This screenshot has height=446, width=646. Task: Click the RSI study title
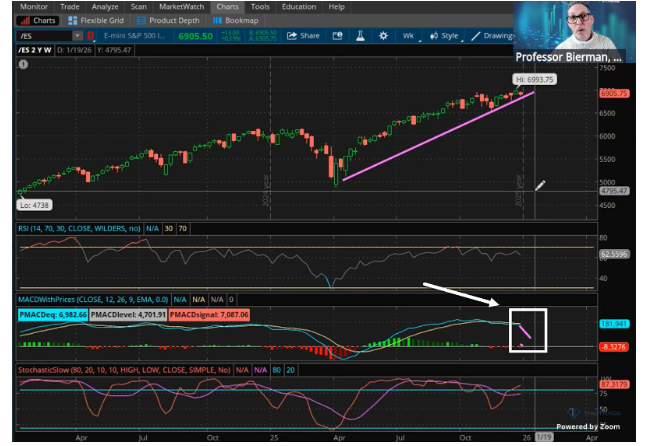click(79, 229)
